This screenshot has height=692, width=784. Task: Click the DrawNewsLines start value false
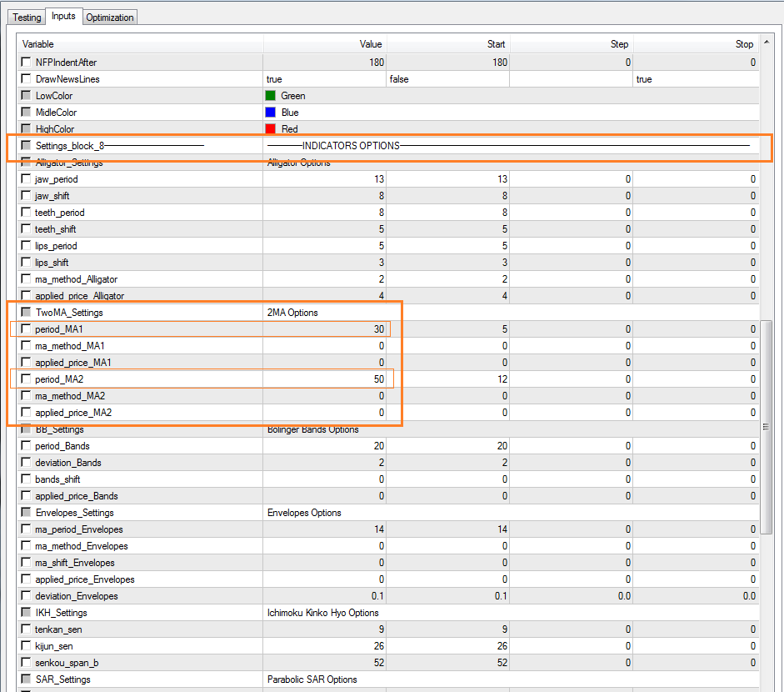click(x=399, y=79)
